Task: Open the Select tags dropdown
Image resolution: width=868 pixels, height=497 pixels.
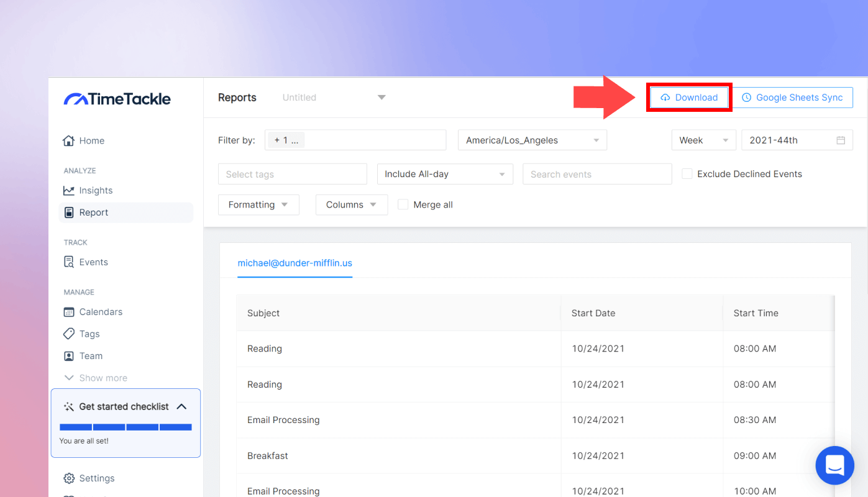Action: tap(293, 174)
